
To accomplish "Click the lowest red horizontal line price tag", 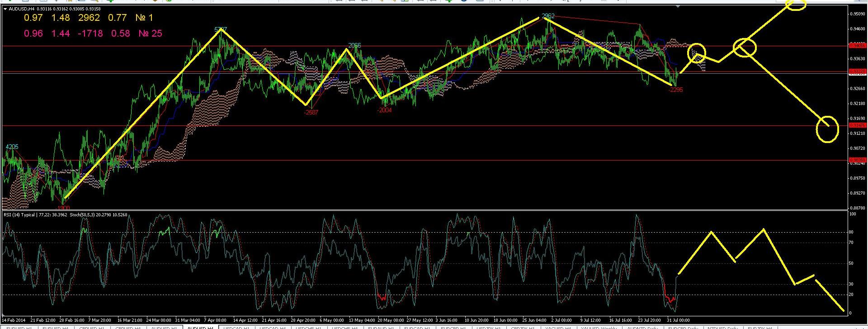I will pyautogui.click(x=857, y=160).
